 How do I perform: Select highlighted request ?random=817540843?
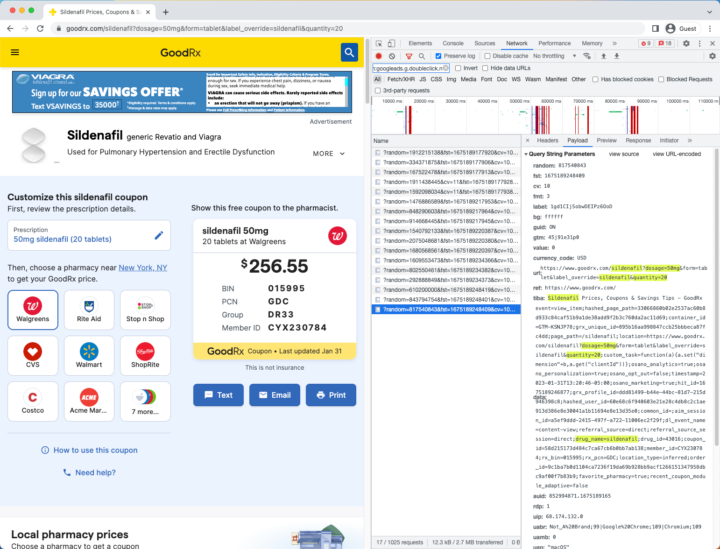click(446, 309)
